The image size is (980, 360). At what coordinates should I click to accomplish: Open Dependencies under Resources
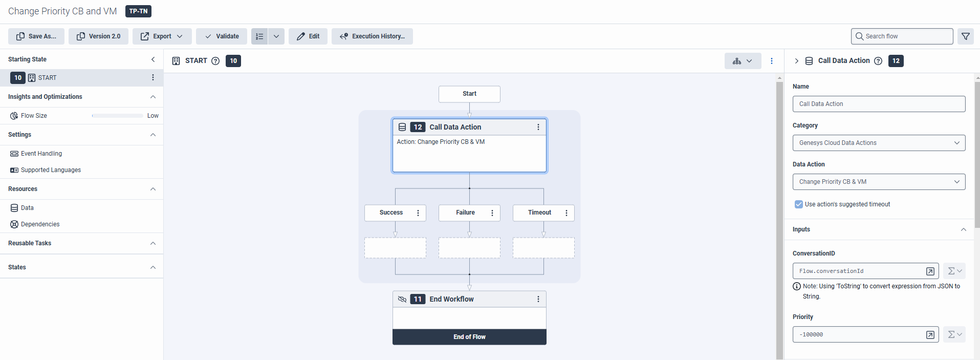(40, 224)
